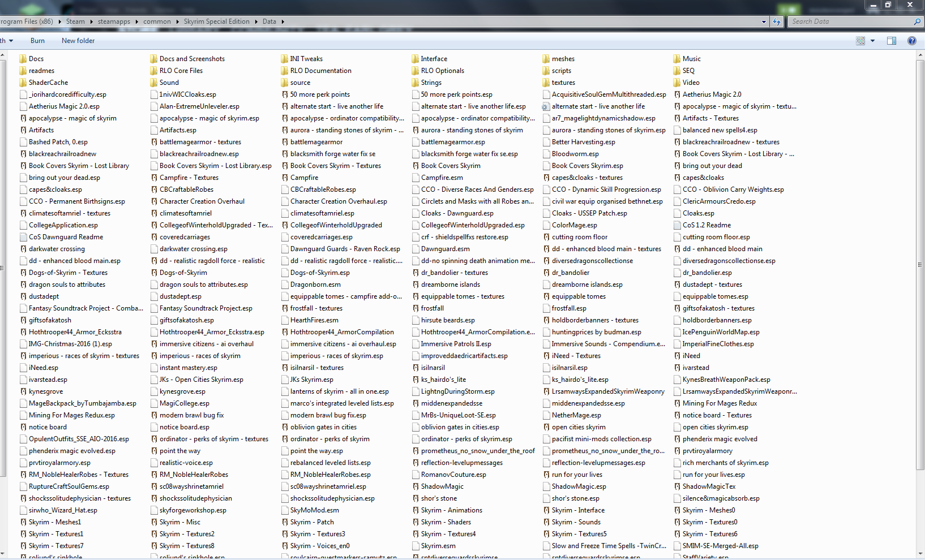This screenshot has width=925, height=560.
Task: Click the file icon of Campfire.esm
Action: click(x=416, y=178)
